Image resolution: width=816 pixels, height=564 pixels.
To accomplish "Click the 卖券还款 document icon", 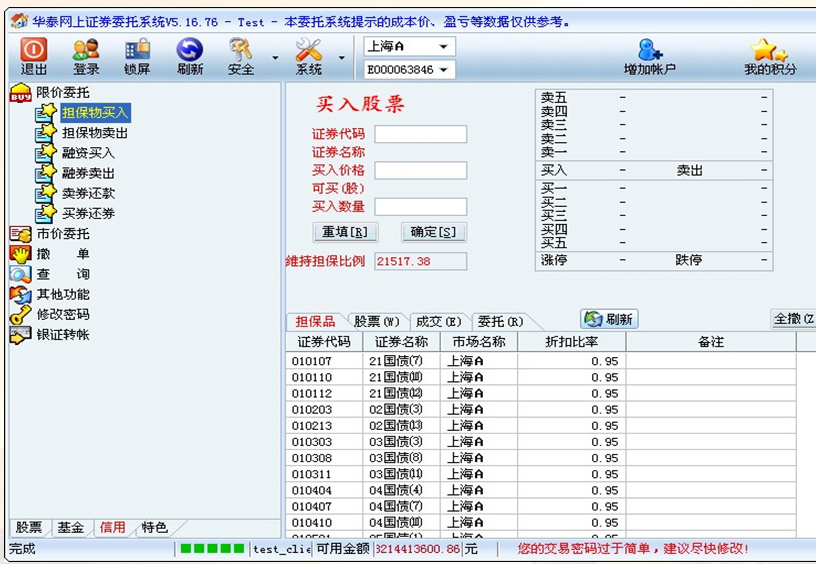I will (45, 193).
